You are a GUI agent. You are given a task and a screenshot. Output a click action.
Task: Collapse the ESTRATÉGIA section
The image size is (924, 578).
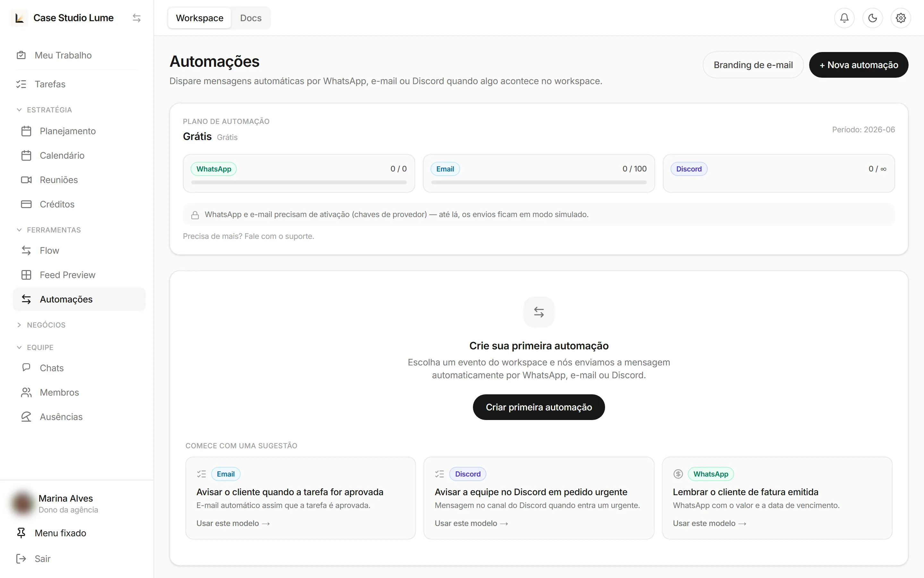44,110
